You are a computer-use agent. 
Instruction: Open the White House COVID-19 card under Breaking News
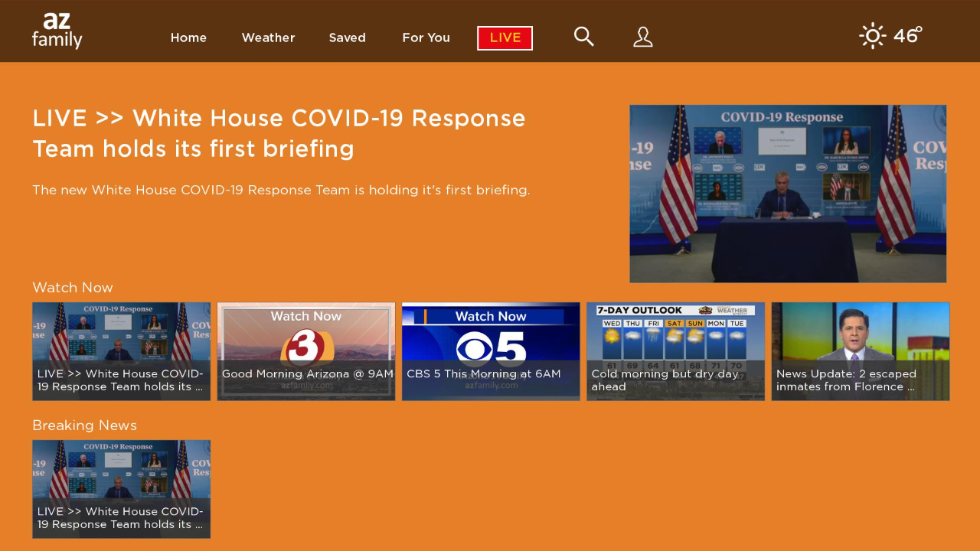point(121,489)
